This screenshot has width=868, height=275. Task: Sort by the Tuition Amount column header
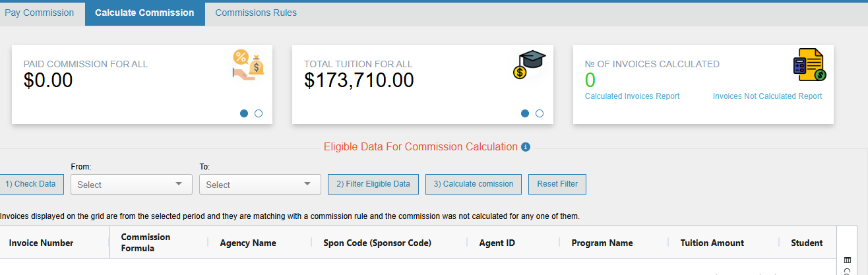(x=712, y=243)
